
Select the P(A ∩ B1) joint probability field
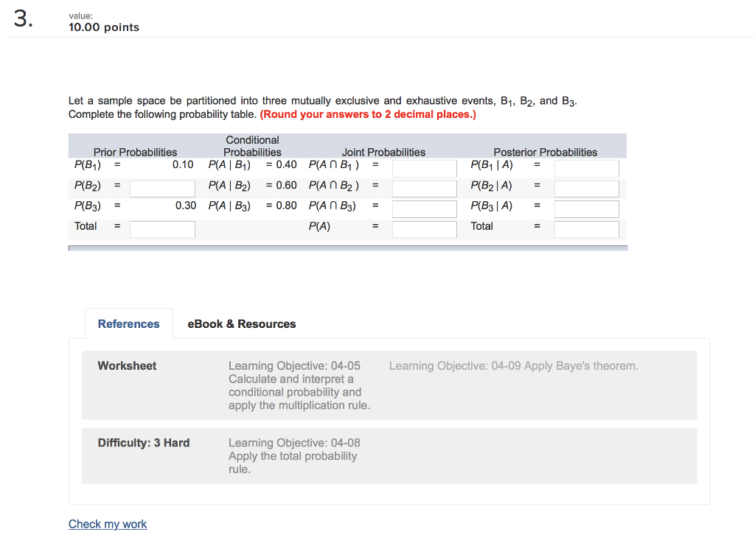click(x=424, y=168)
